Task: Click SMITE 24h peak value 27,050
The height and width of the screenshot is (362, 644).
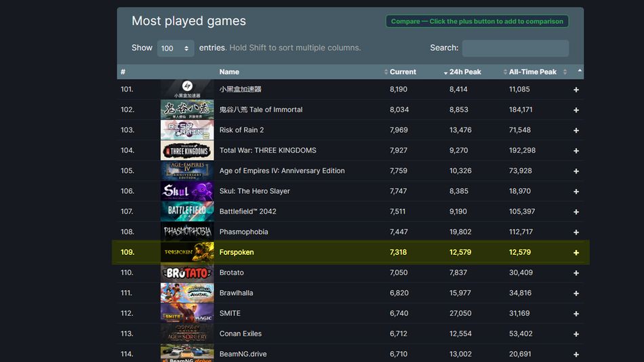Action: coord(460,313)
